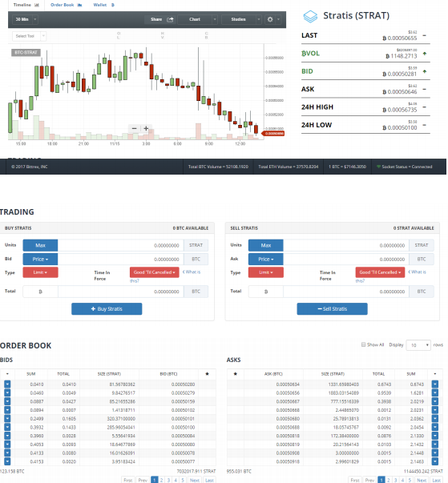Click the star header in Asks table
The image size is (448, 483).
[236, 373]
